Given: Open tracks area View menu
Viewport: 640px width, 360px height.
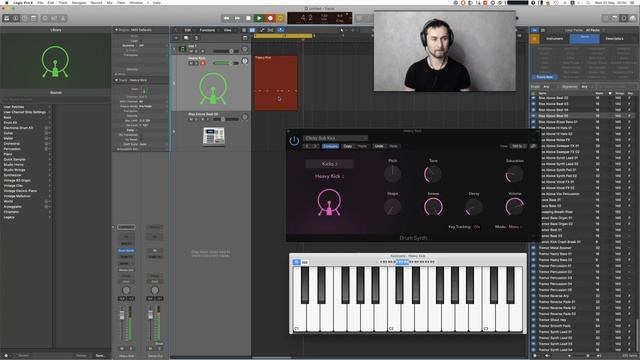Looking at the screenshot, I should (228, 30).
